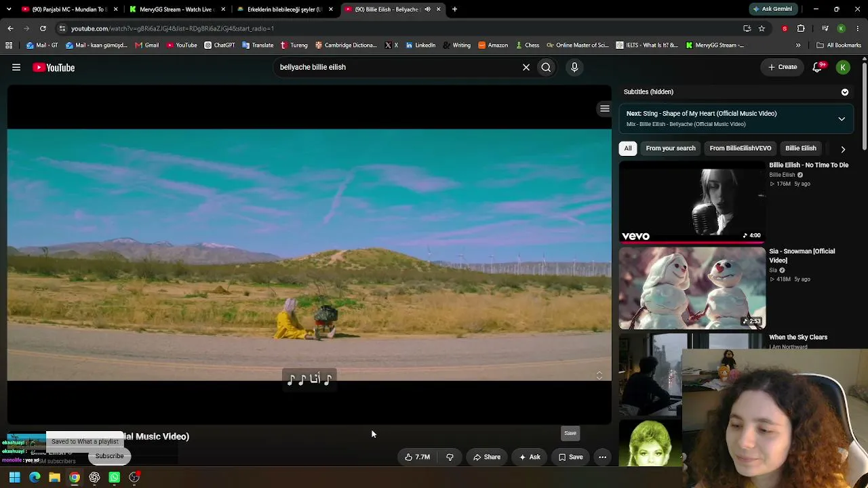868x488 pixels.
Task: Open the All Bookmarks folder
Action: (839, 45)
